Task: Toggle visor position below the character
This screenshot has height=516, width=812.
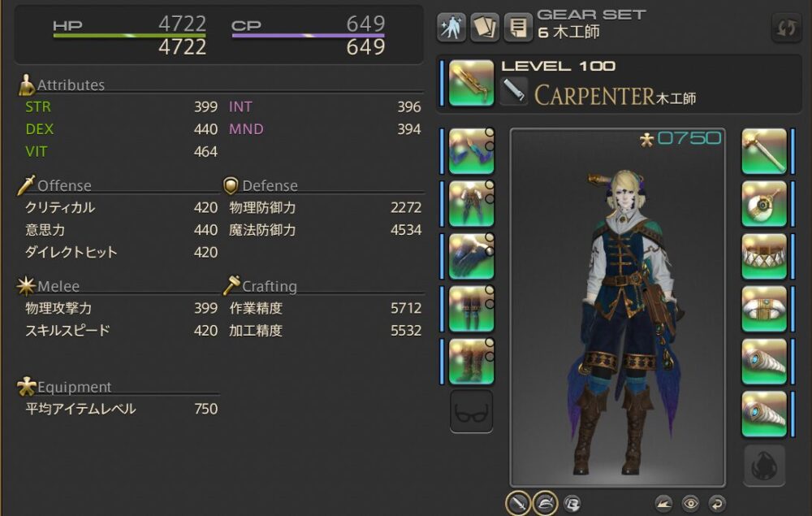Action: point(572,504)
